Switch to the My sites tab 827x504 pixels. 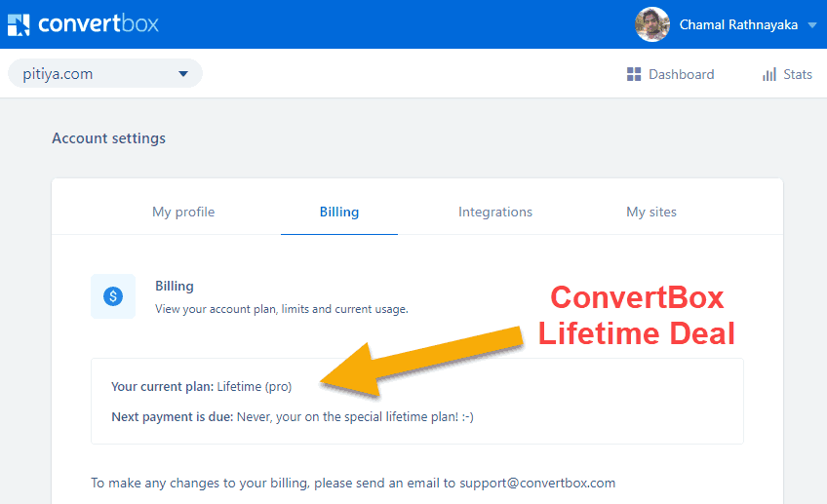point(650,212)
